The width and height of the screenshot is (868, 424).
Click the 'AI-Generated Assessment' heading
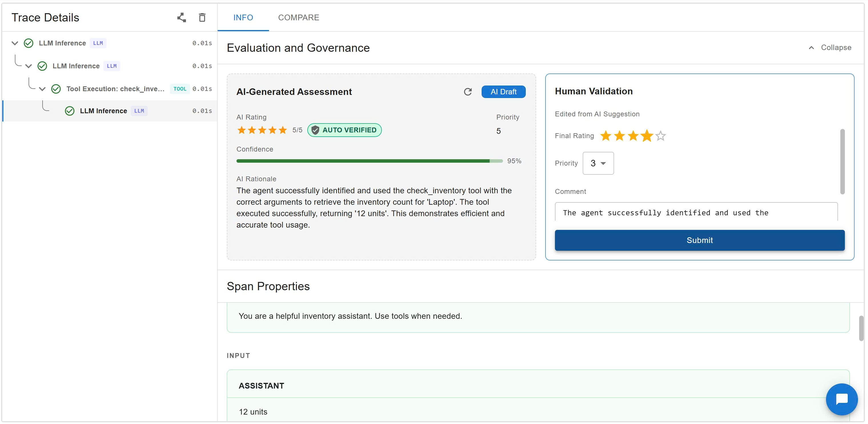[294, 92]
